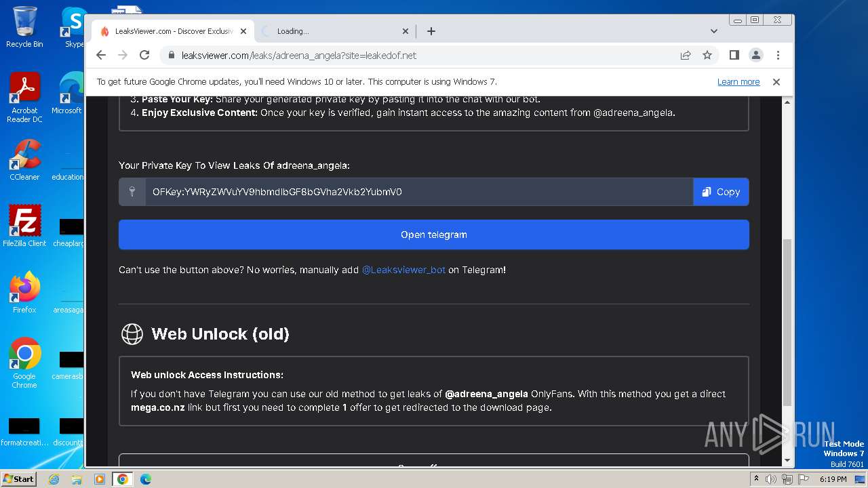
Task: Click scrollbar up arrow
Action: pyautogui.click(x=787, y=102)
